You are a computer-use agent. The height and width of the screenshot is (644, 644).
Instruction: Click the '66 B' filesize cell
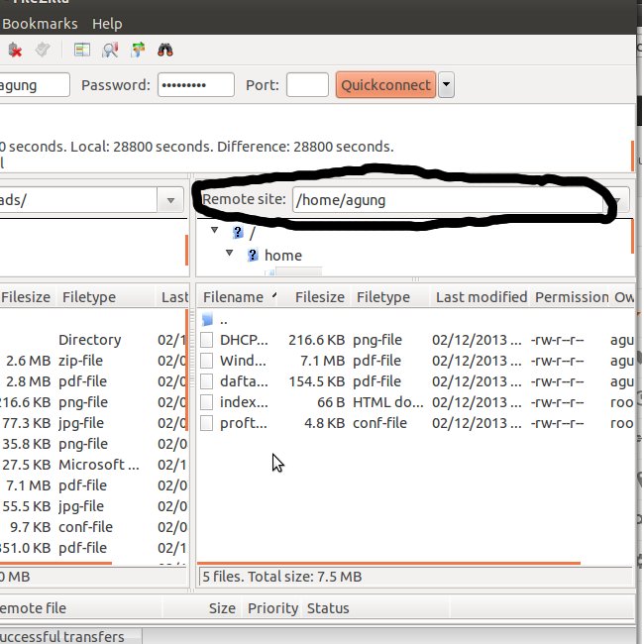pos(331,402)
